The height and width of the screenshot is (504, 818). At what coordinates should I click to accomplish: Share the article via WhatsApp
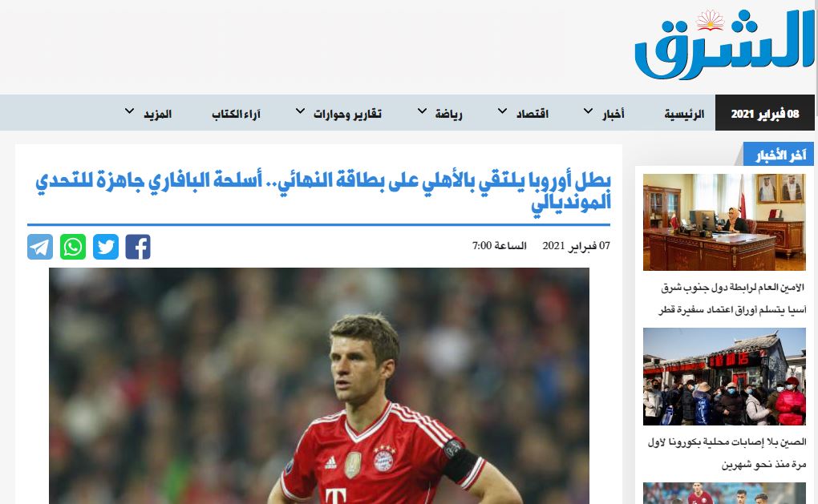(x=73, y=247)
